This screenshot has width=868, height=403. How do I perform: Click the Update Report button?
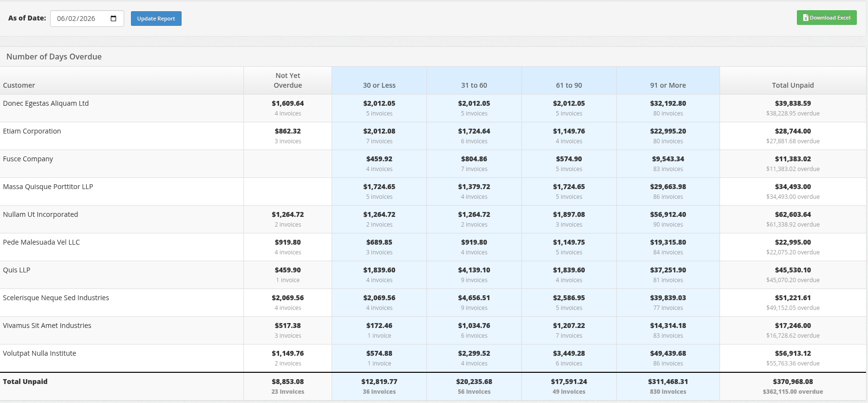tap(156, 19)
